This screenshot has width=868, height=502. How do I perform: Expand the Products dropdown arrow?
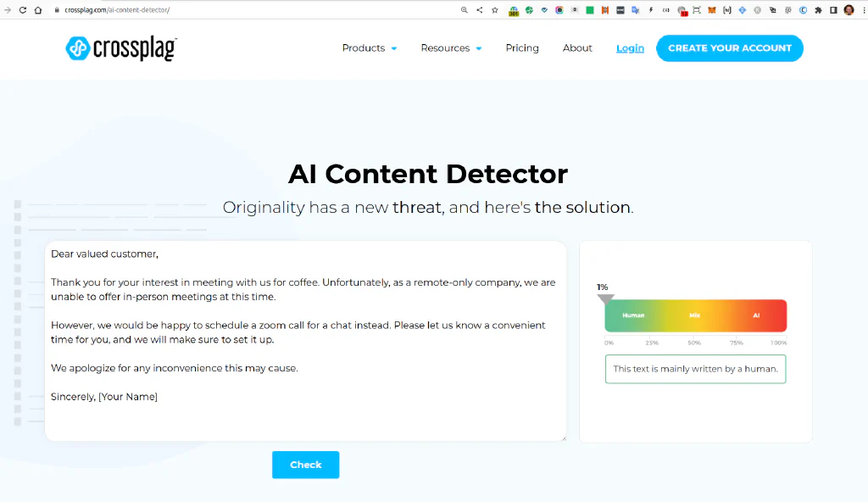(394, 49)
